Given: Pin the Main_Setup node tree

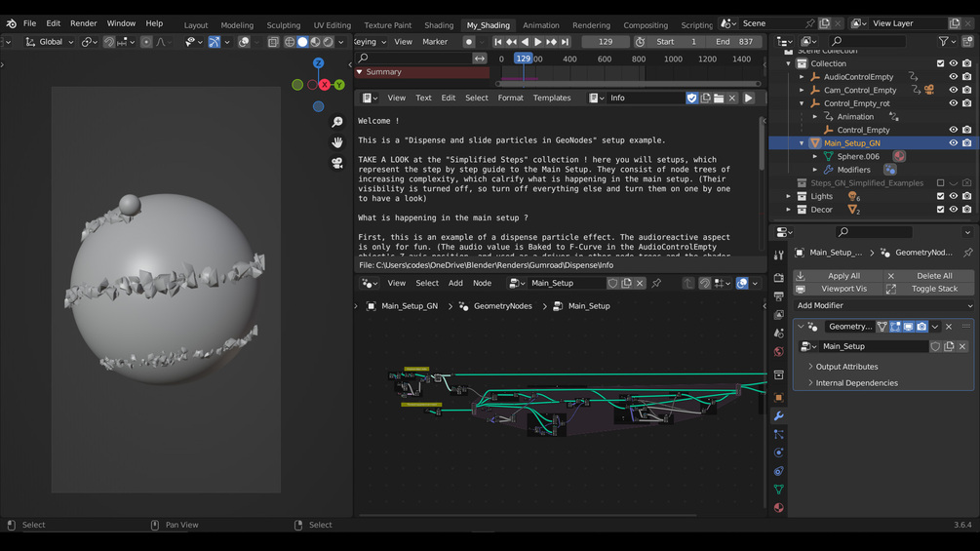Looking at the screenshot, I should click(656, 283).
